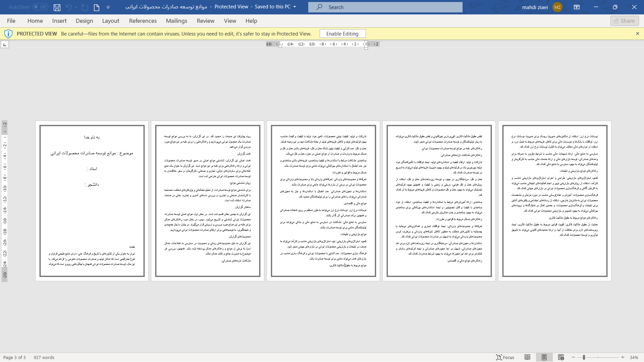
Task: Click the 34% zoom level
Action: tap(634, 357)
